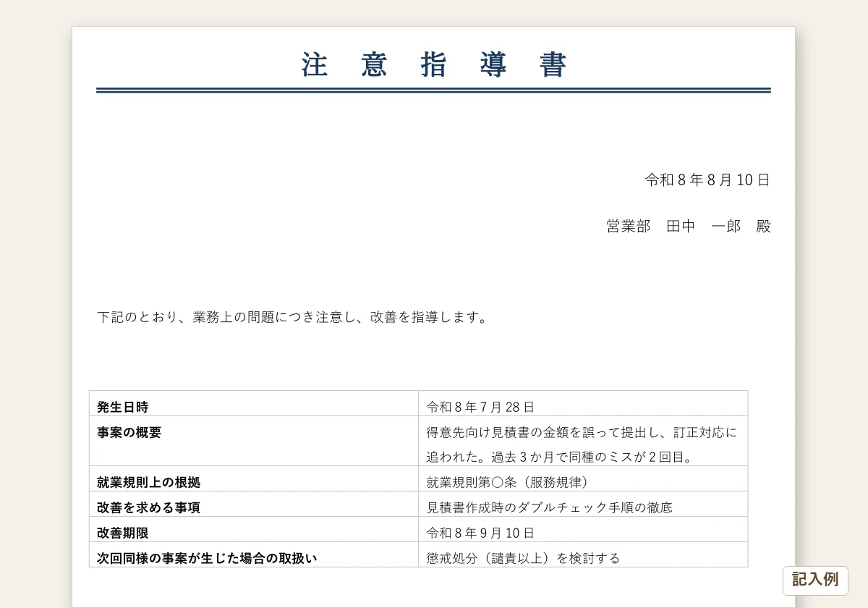Click the value 見積書作成時のダブルチェック手順の徹底
The width and height of the screenshot is (868, 608).
[x=550, y=507]
